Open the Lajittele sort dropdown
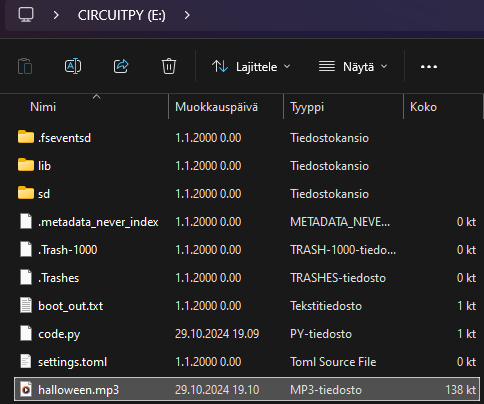Screen dimensions: 484x404 251,67
